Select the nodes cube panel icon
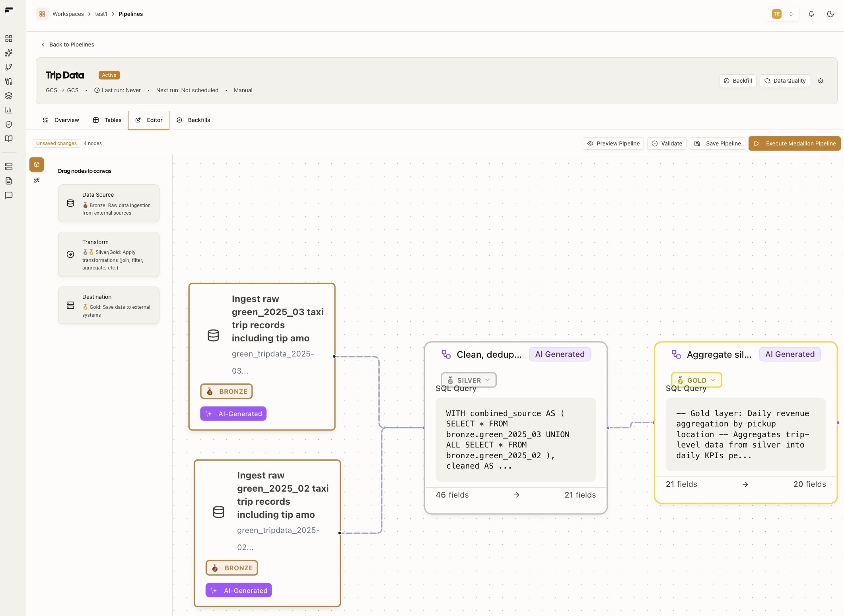The width and height of the screenshot is (844, 616). (x=37, y=165)
